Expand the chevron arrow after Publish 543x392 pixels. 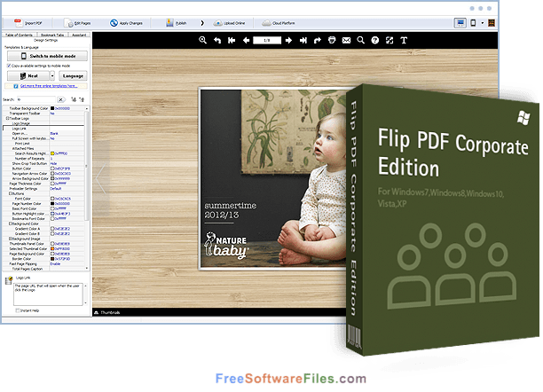(202, 23)
